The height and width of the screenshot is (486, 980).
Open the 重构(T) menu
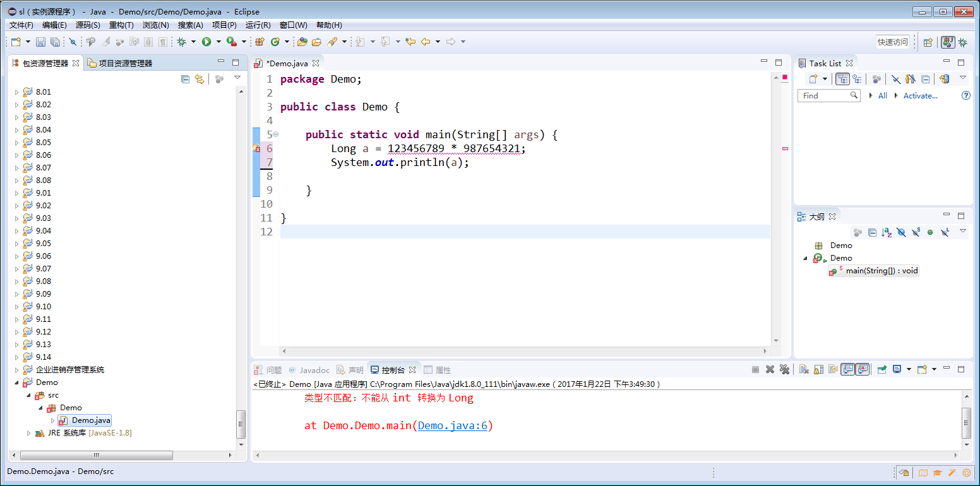(x=121, y=25)
